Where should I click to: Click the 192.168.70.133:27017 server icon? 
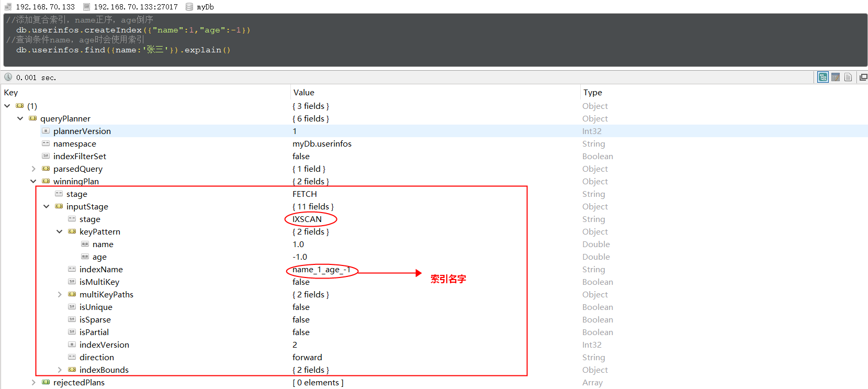click(86, 7)
